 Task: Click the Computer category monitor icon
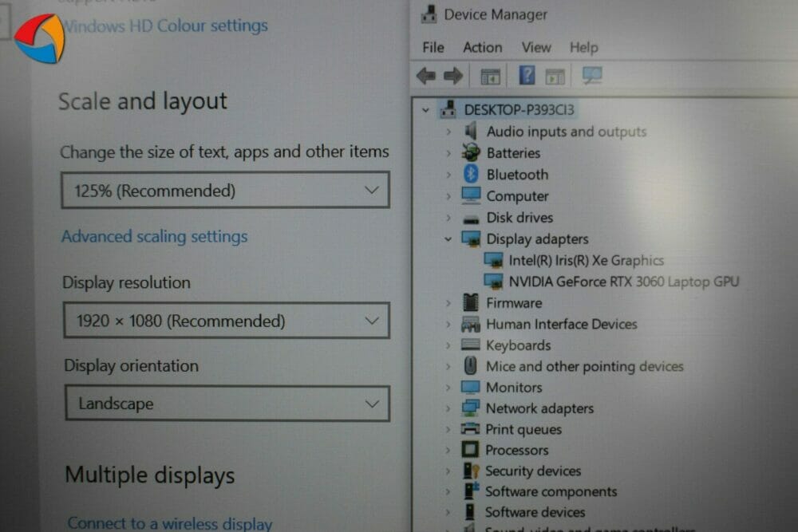pos(471,195)
